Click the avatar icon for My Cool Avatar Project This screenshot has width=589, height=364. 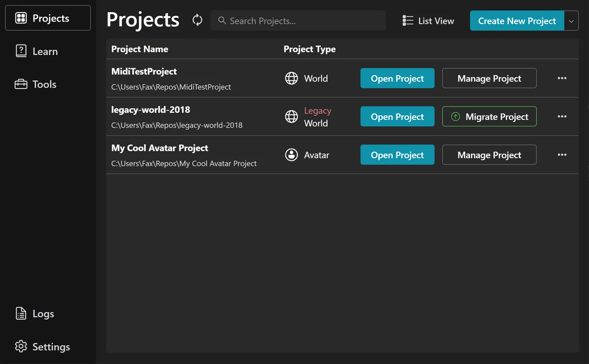coord(292,155)
